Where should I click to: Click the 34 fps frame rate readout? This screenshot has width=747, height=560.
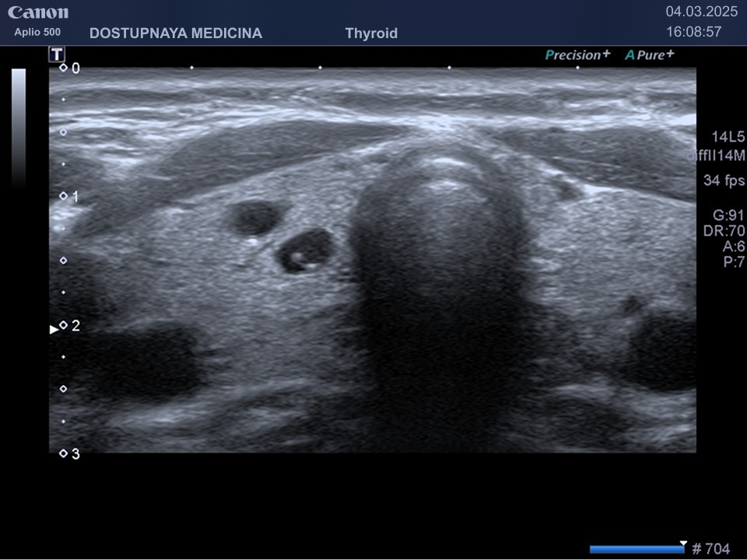coord(723,181)
